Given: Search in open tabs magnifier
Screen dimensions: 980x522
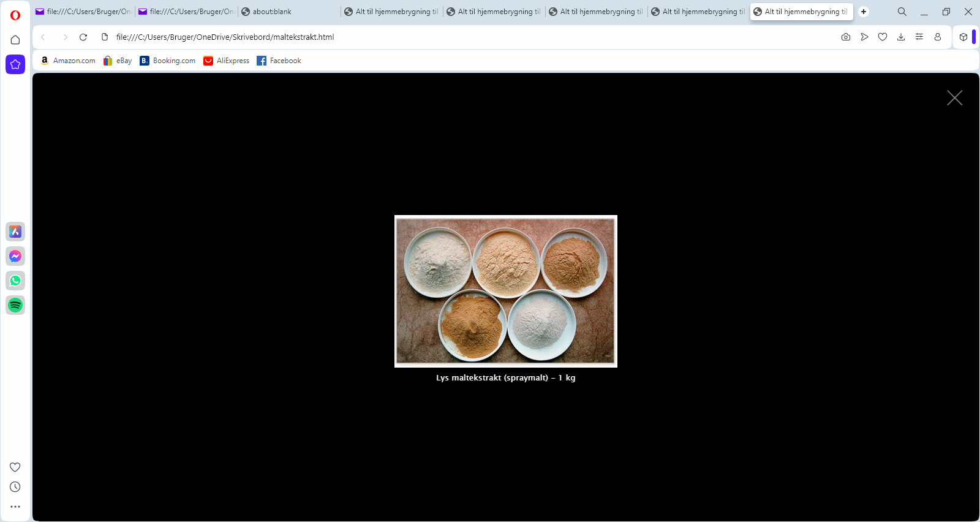Looking at the screenshot, I should [902, 12].
